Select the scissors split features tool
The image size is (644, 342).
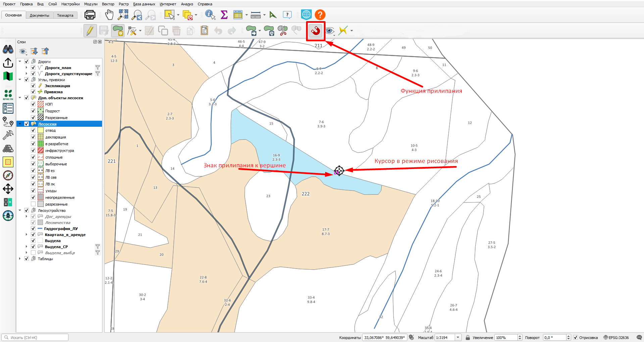tap(283, 31)
